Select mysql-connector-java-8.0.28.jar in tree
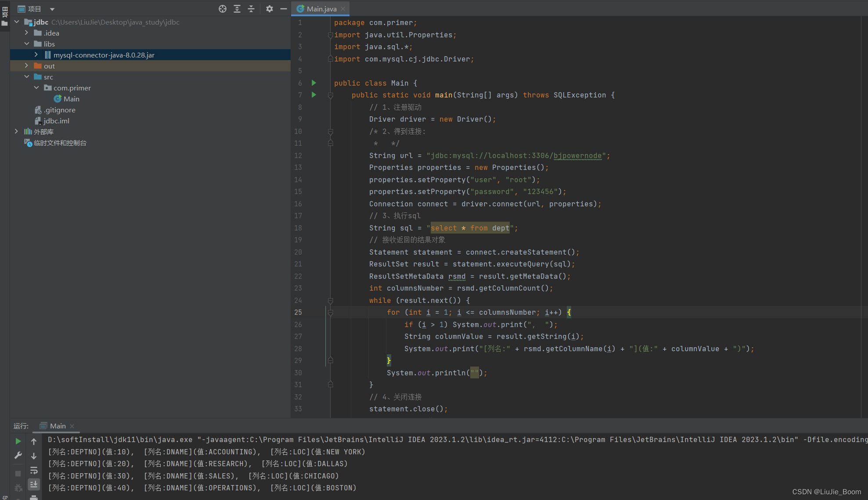868x500 pixels. tap(150, 55)
